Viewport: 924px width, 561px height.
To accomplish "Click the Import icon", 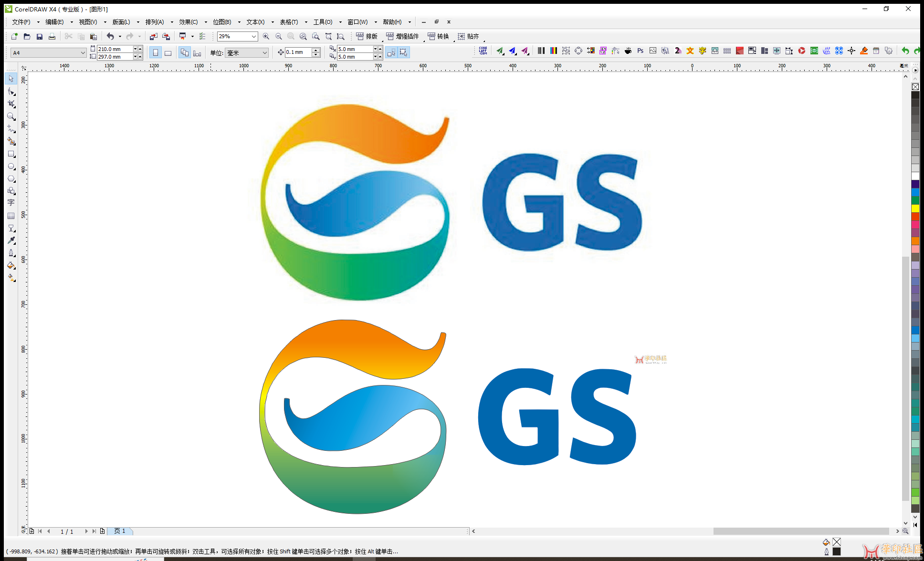I will pyautogui.click(x=153, y=36).
